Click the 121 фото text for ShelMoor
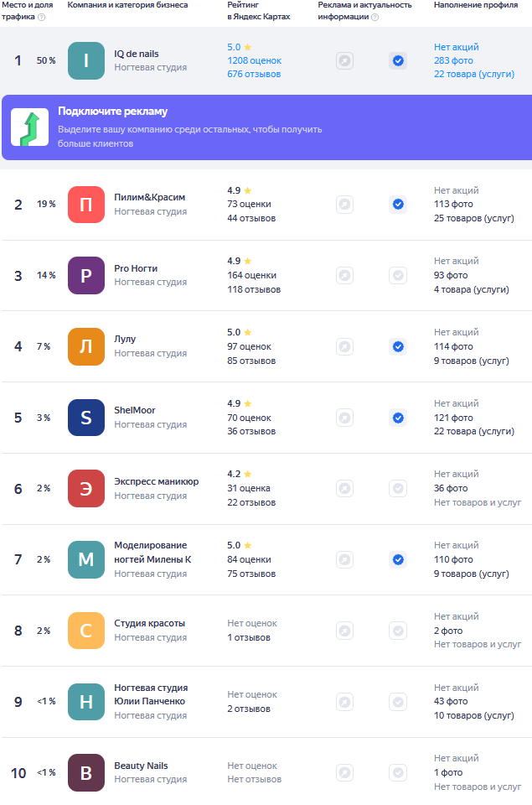 pyautogui.click(x=453, y=418)
